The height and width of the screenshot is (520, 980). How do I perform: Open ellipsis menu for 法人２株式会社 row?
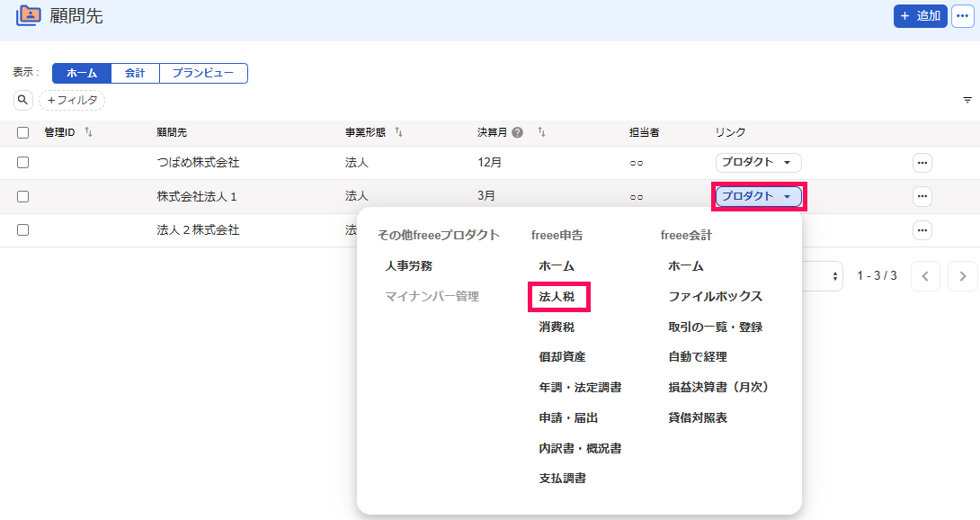click(x=922, y=230)
